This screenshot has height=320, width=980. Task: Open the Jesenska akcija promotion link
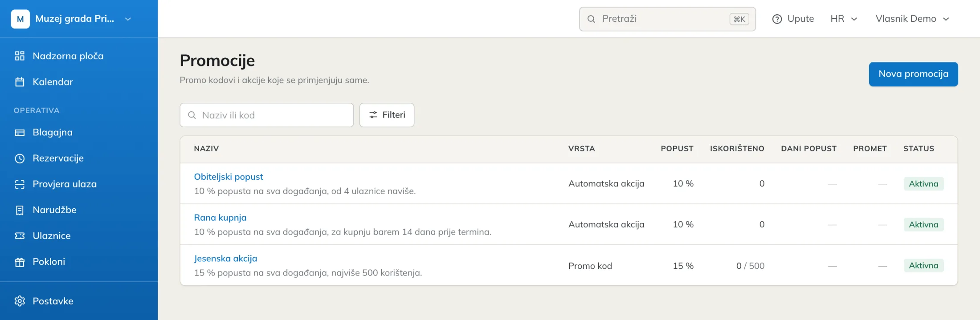(x=225, y=259)
